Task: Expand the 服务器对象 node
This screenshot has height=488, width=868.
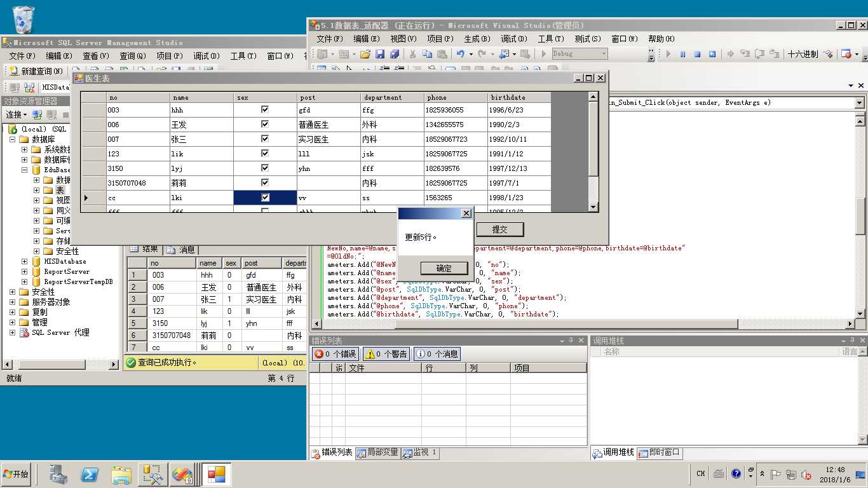Action: point(12,302)
